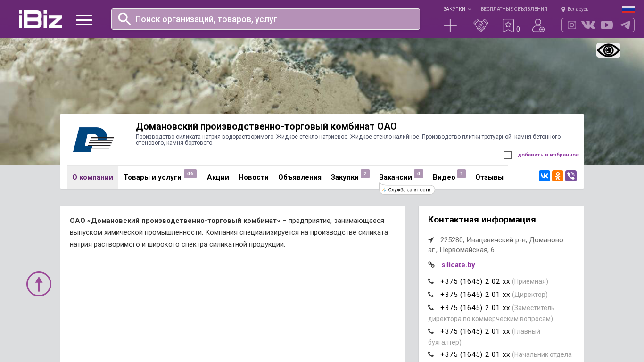Click the search magnifier icon
644x362 pixels.
coord(124,19)
